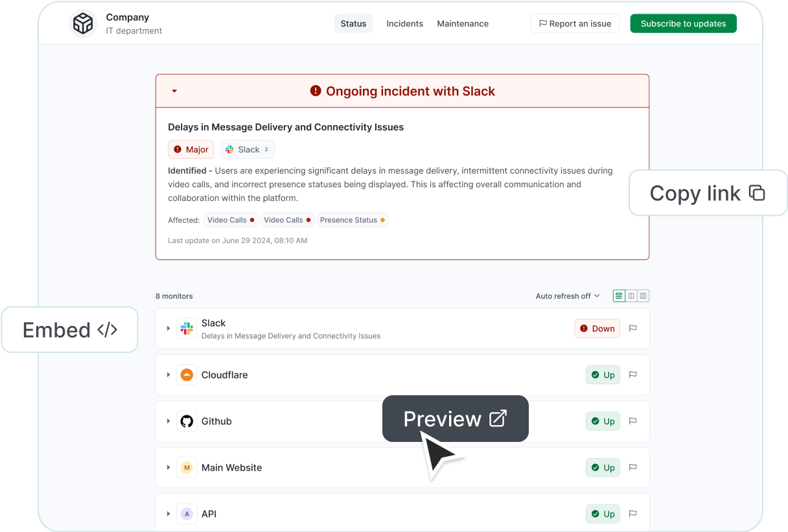This screenshot has width=788, height=532.
Task: Collapse the ongoing Slack incident banner
Action: coord(174,91)
